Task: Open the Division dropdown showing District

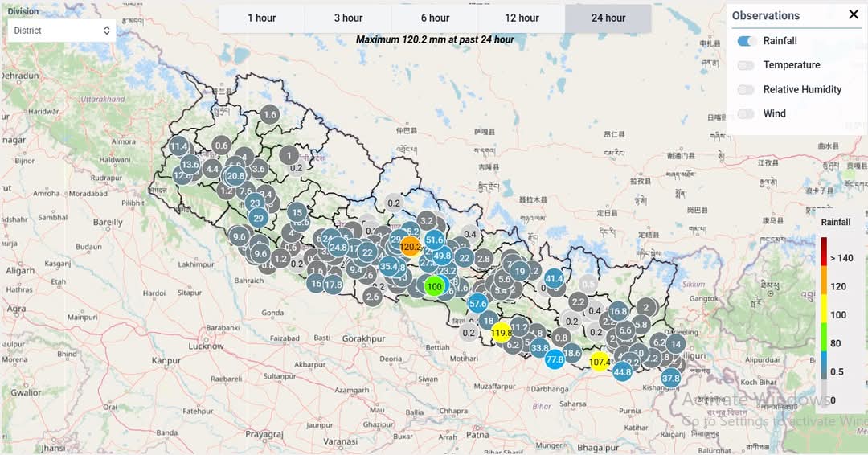Action: [62, 31]
